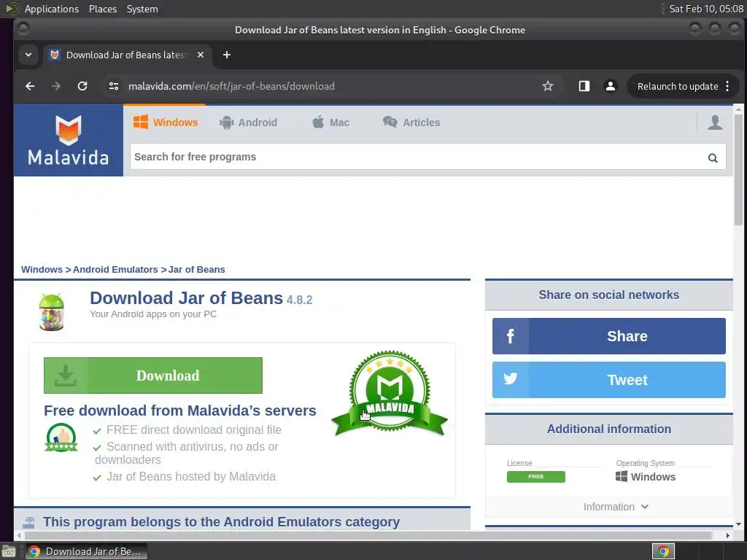Select the Download Jar of Beans tab
The height and width of the screenshot is (560, 747).
(128, 55)
